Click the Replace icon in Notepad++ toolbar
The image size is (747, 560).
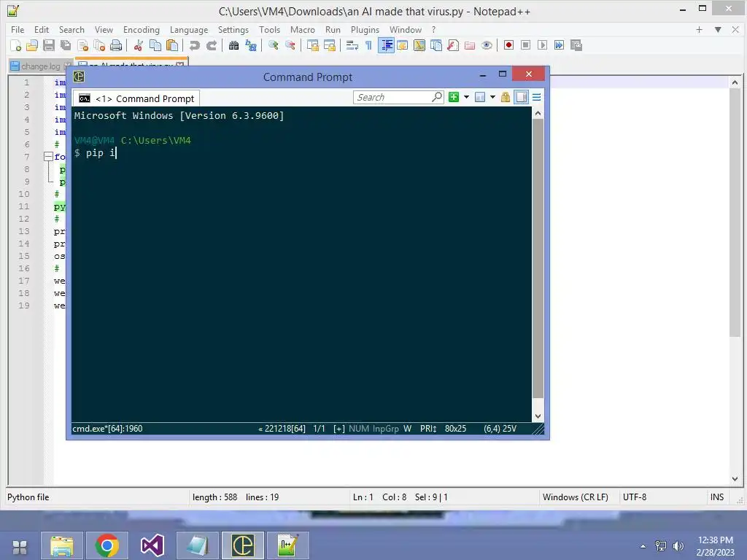point(251,45)
